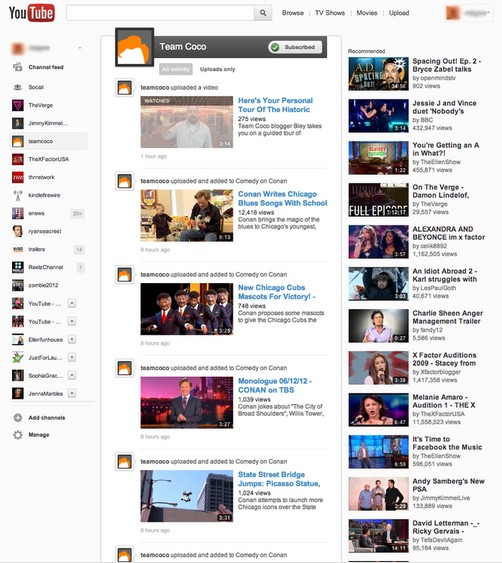Click the ReelzChannel 7 unread badge
Viewport: 502px width, 563px height.
pyautogui.click(x=81, y=267)
